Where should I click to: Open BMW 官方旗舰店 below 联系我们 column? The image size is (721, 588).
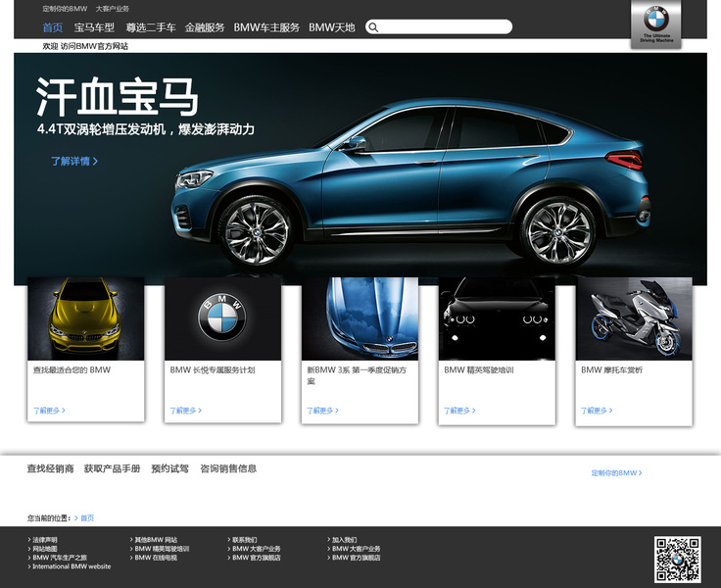coord(257,558)
